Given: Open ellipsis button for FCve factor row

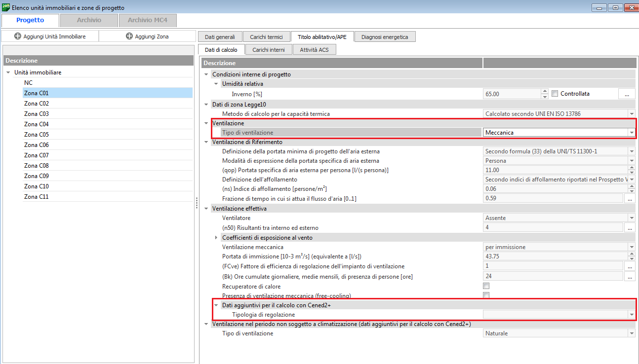Looking at the screenshot, I should (x=630, y=266).
